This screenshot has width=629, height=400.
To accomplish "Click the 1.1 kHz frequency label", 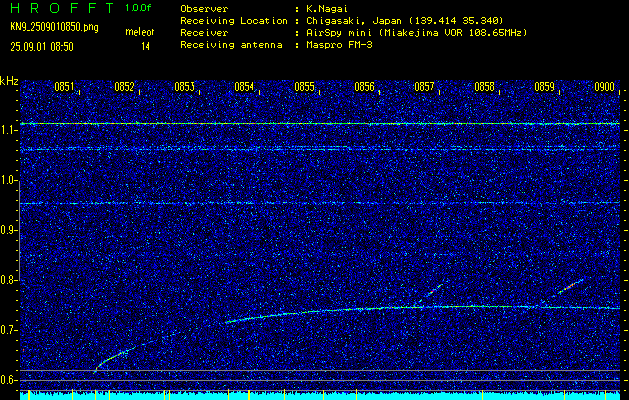I will tap(8, 130).
